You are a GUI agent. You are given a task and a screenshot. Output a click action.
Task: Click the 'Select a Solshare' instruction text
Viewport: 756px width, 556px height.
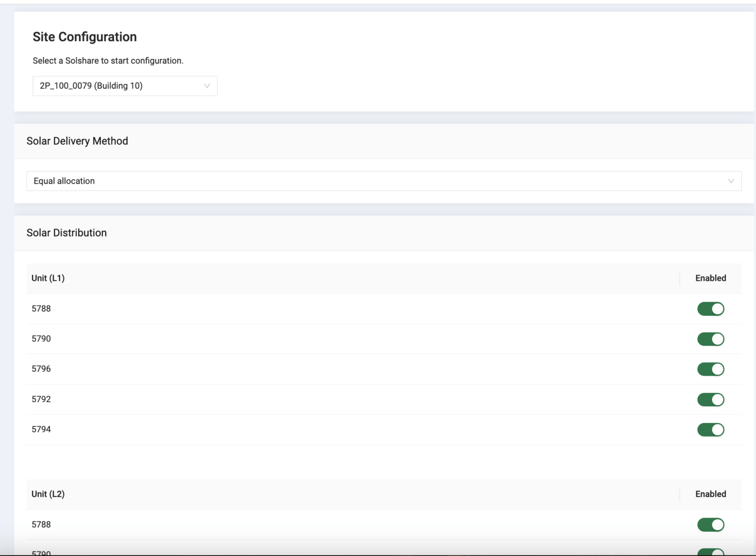pyautogui.click(x=108, y=61)
